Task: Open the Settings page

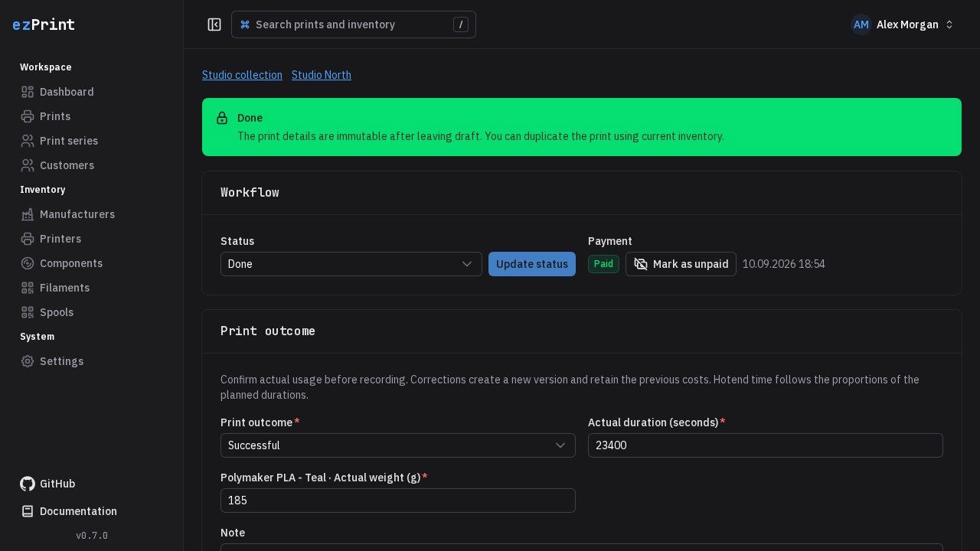Action: coord(92,361)
